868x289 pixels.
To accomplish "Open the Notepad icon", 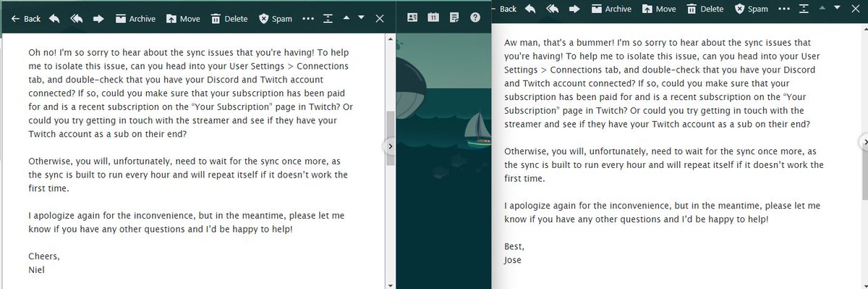I will click(x=454, y=18).
